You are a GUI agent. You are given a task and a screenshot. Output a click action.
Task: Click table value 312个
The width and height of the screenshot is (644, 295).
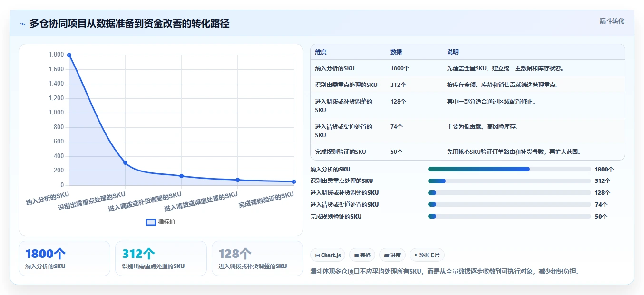pos(398,85)
